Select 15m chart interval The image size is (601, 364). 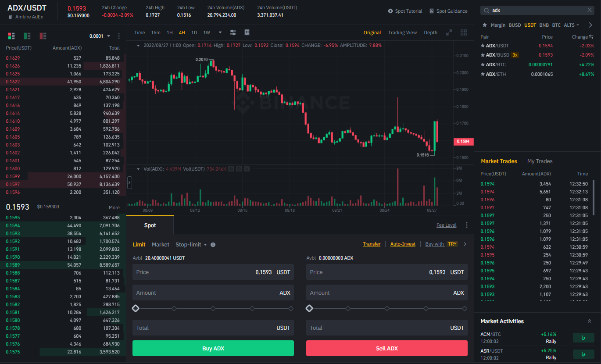pos(156,32)
